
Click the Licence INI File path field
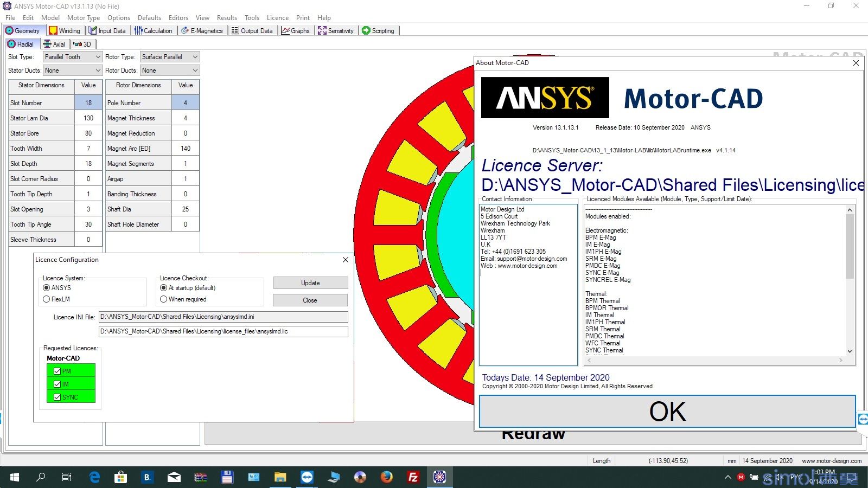pos(223,317)
